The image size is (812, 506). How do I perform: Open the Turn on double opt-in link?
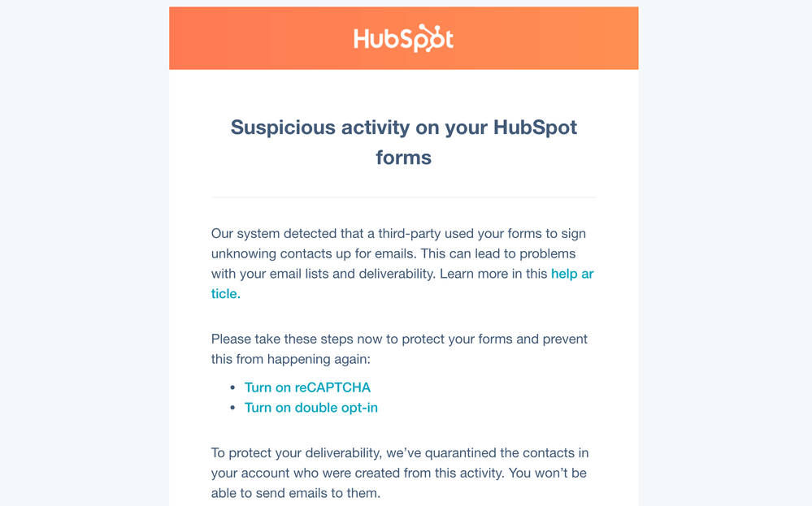pyautogui.click(x=310, y=408)
